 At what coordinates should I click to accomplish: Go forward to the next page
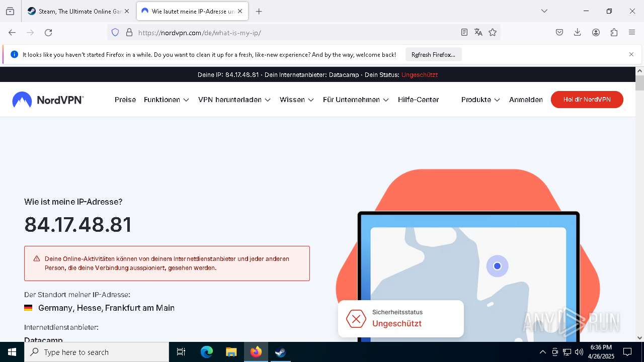pos(30,32)
